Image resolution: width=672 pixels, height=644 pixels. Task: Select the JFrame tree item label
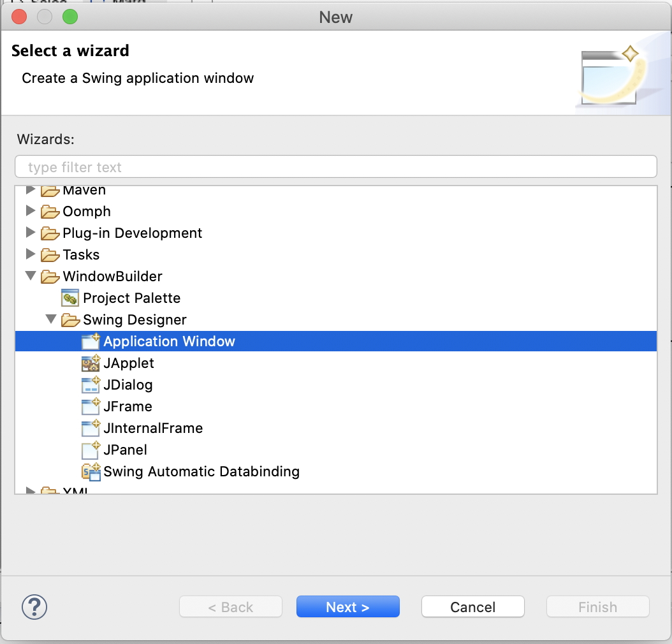click(128, 406)
